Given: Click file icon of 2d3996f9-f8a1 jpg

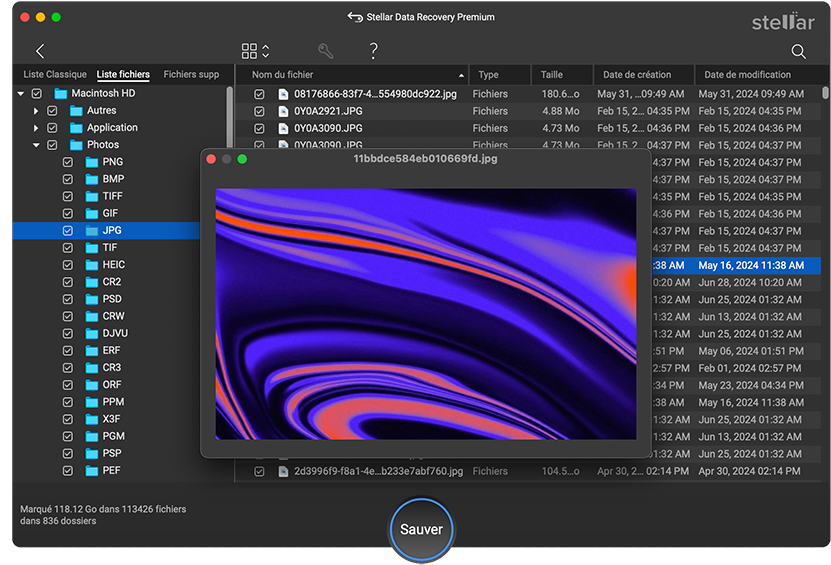Looking at the screenshot, I should click(x=284, y=471).
